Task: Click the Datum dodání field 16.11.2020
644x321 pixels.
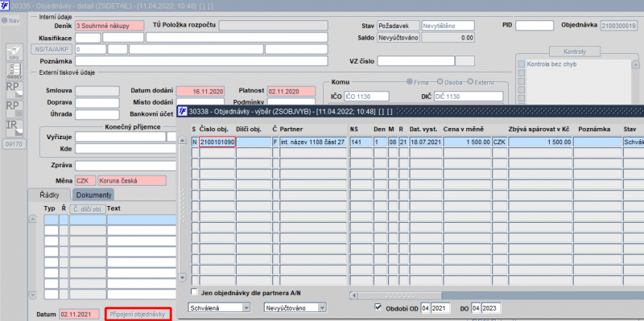Action: [x=200, y=91]
